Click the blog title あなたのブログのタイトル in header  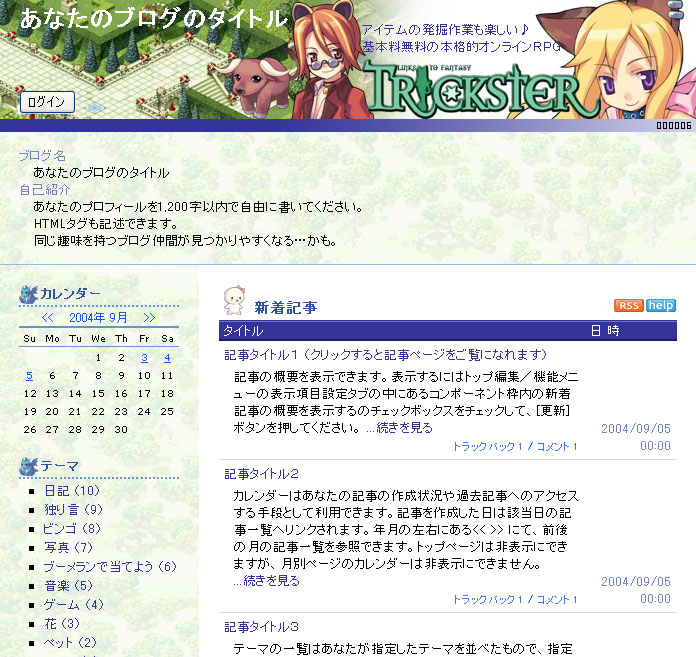point(154,19)
